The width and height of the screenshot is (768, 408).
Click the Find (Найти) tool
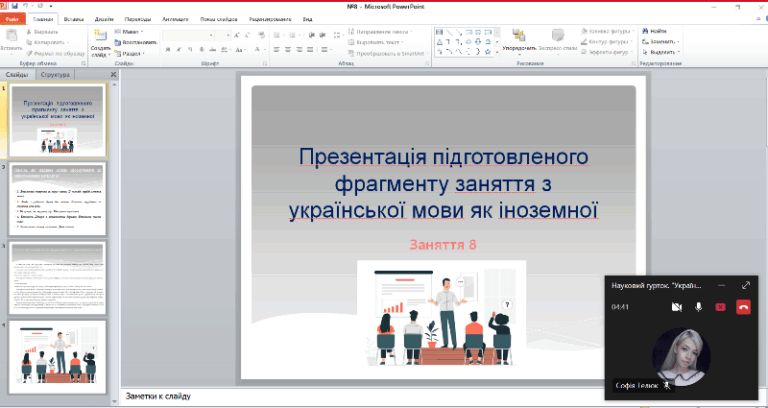pyautogui.click(x=656, y=31)
